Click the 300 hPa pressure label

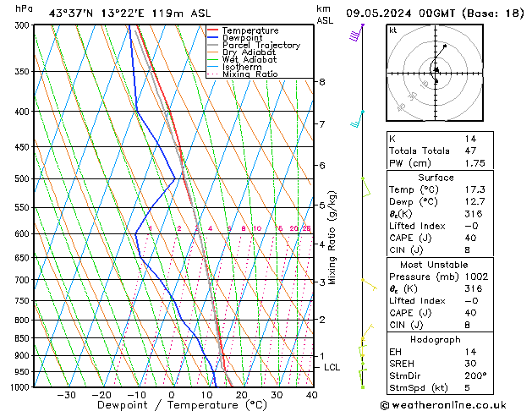pos(24,25)
